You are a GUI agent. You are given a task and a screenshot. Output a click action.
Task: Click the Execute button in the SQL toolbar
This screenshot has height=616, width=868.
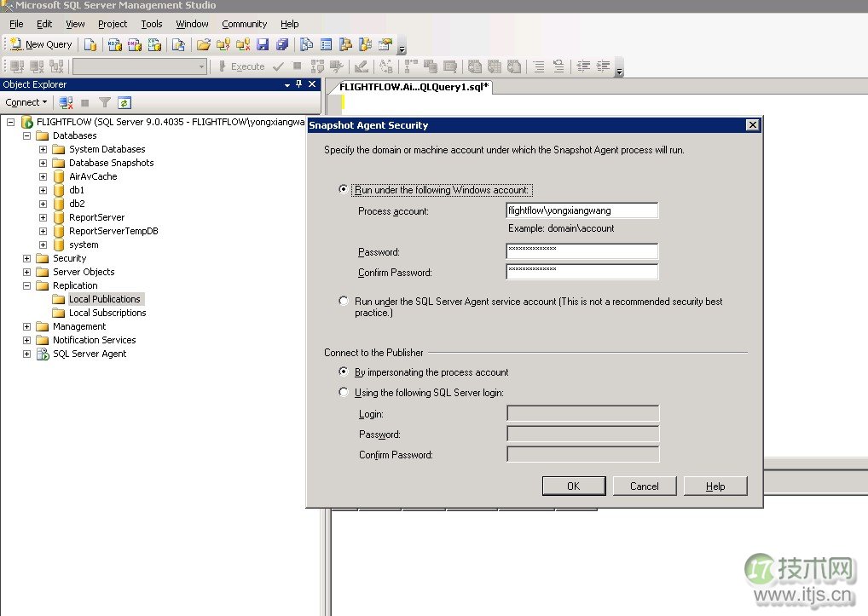(241, 66)
